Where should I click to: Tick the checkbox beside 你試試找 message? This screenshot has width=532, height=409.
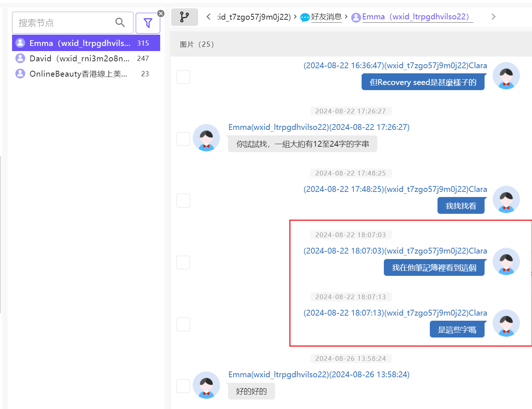coord(183,139)
